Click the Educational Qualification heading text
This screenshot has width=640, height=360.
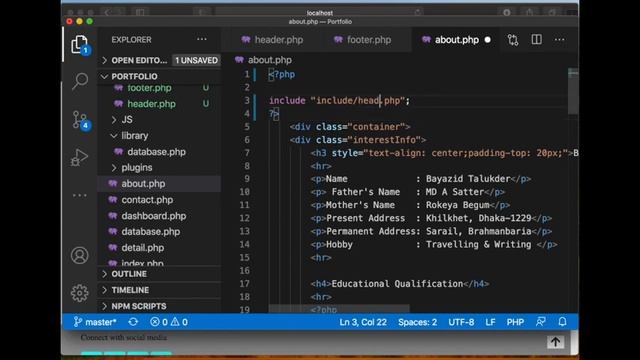click(397, 284)
